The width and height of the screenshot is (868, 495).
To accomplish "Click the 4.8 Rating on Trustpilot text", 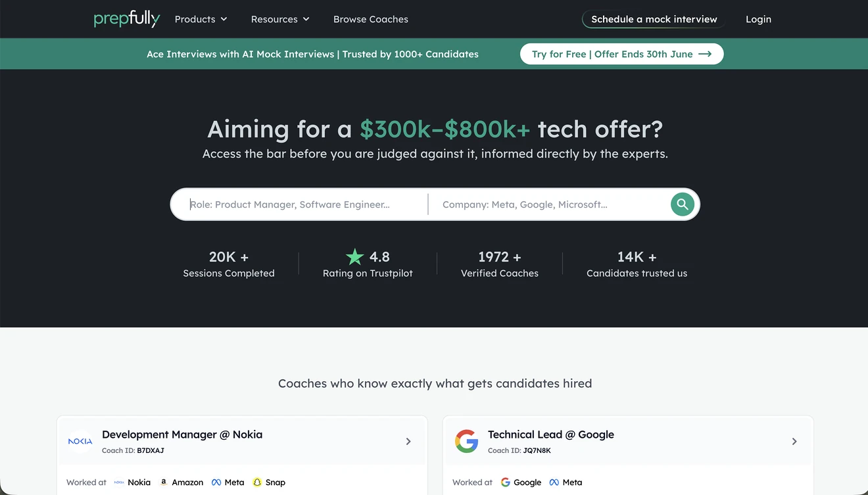I will [x=368, y=264].
